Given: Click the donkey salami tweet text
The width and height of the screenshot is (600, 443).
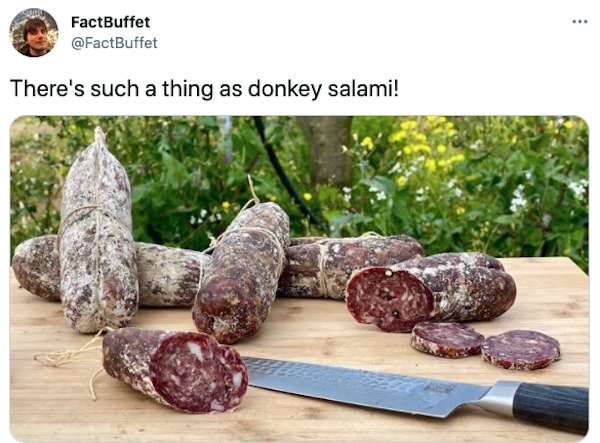Looking at the screenshot, I should click(203, 88).
